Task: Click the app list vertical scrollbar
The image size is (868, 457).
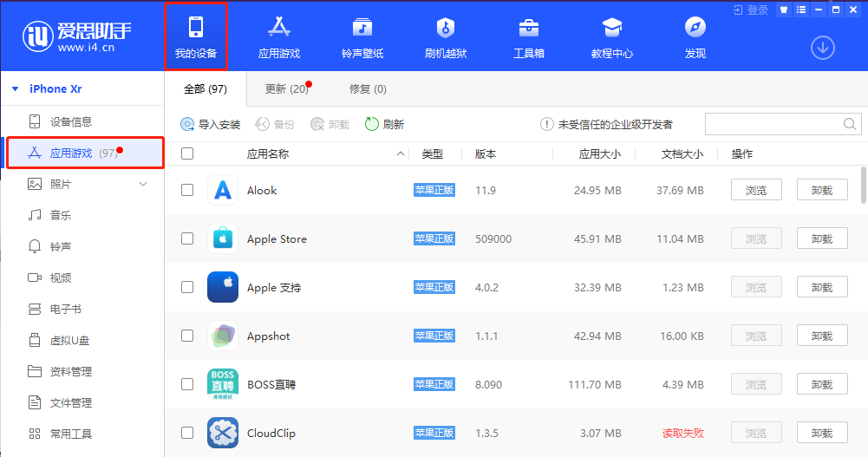Action: (x=864, y=186)
